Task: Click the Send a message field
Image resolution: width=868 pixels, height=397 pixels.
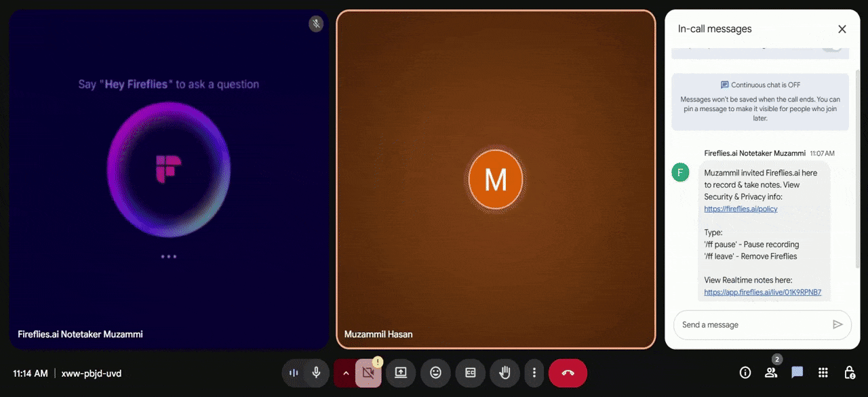Action: [746, 325]
